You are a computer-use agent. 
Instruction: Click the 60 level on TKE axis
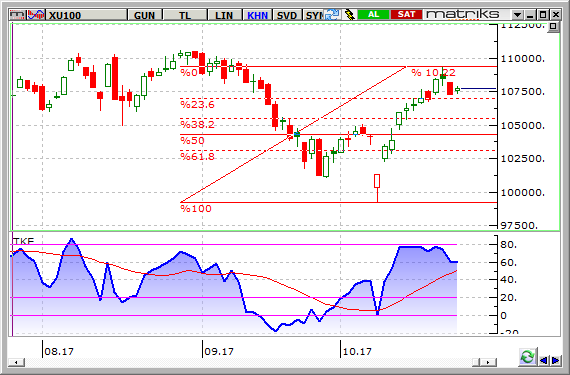[509, 262]
